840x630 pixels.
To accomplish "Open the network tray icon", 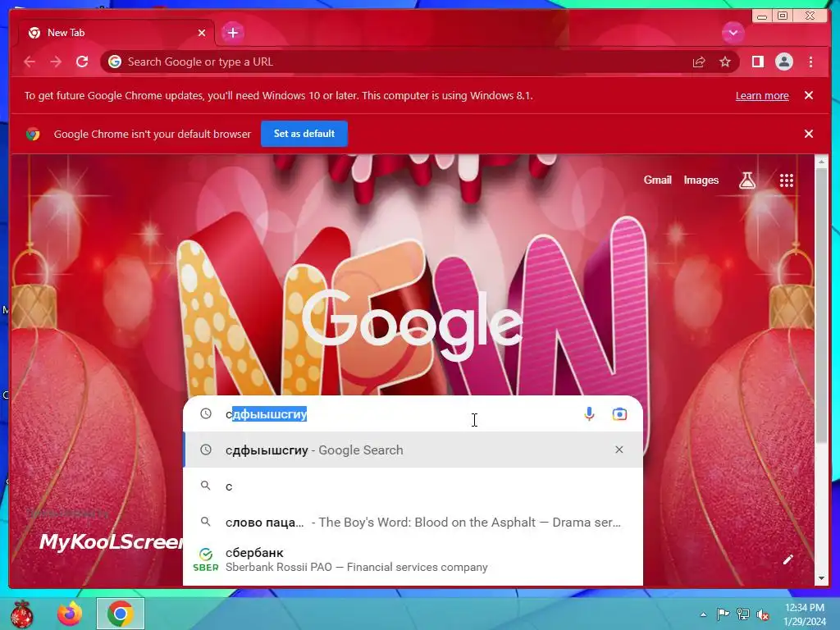I will coord(742,614).
